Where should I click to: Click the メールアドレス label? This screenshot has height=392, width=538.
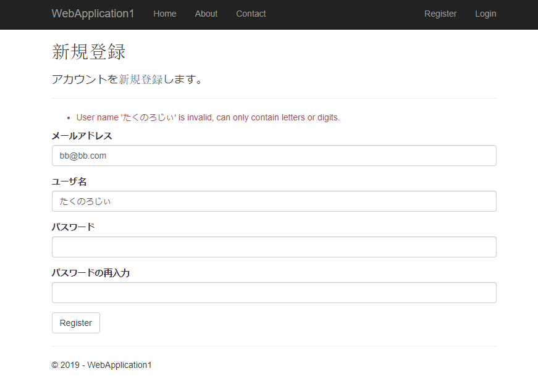(82, 136)
